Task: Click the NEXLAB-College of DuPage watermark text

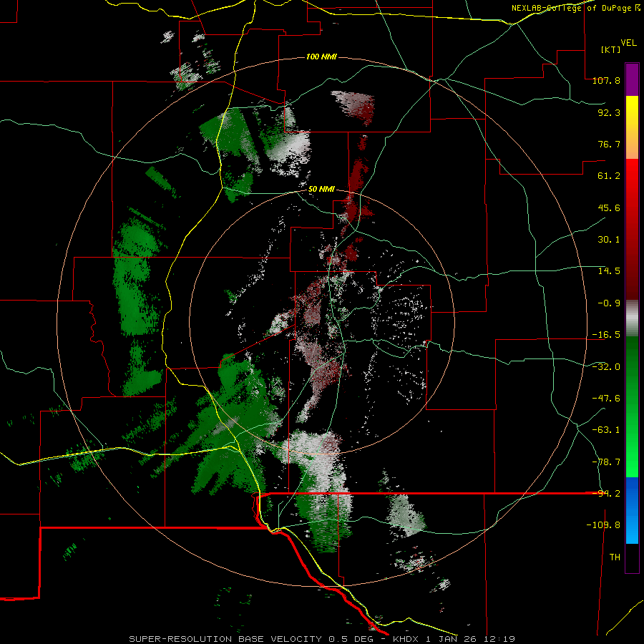Action: 575,8
